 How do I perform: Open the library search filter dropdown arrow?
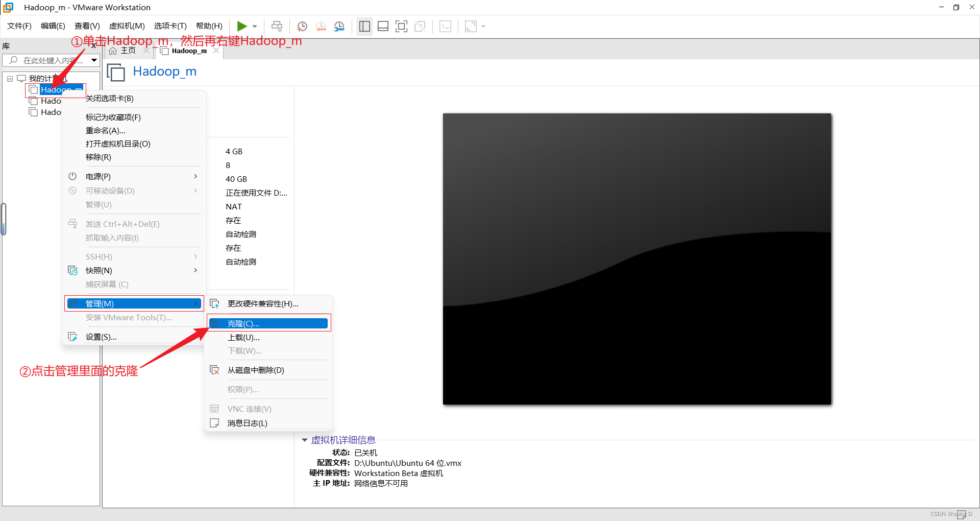pos(94,60)
